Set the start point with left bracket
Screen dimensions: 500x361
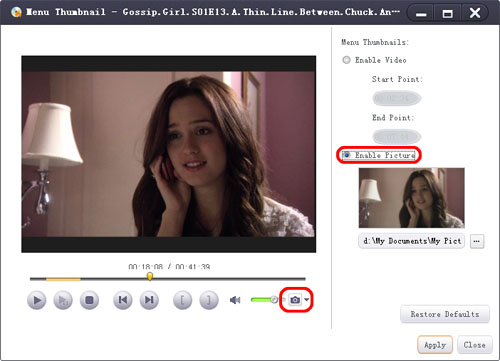coord(182,300)
